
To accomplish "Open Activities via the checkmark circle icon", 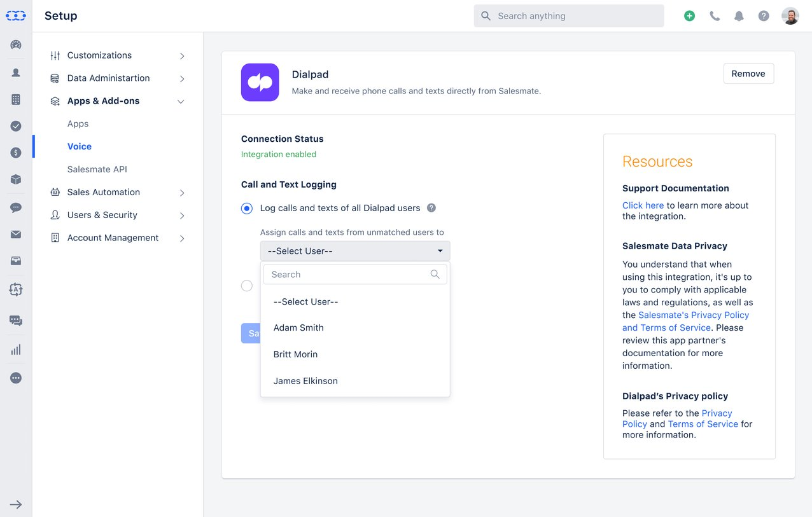I will pyautogui.click(x=16, y=126).
